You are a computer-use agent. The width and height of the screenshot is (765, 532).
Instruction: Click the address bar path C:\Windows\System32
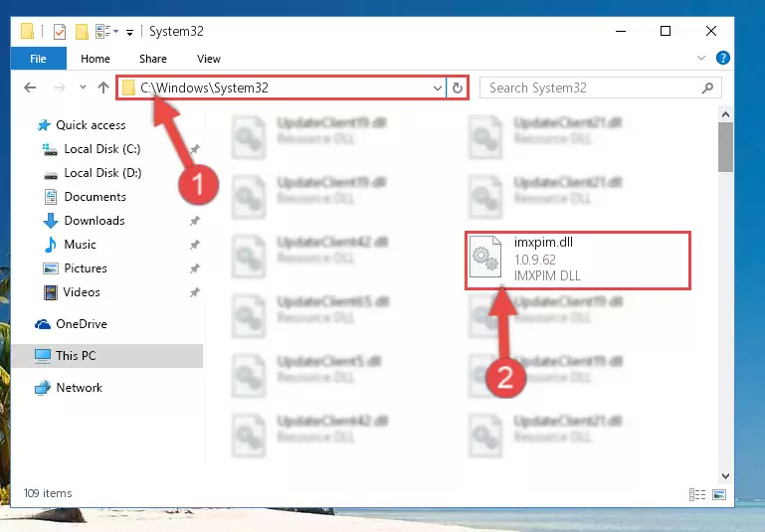[204, 88]
